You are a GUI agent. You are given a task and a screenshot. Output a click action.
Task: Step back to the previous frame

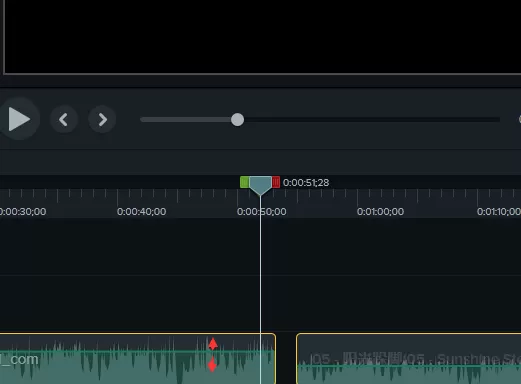(64, 119)
